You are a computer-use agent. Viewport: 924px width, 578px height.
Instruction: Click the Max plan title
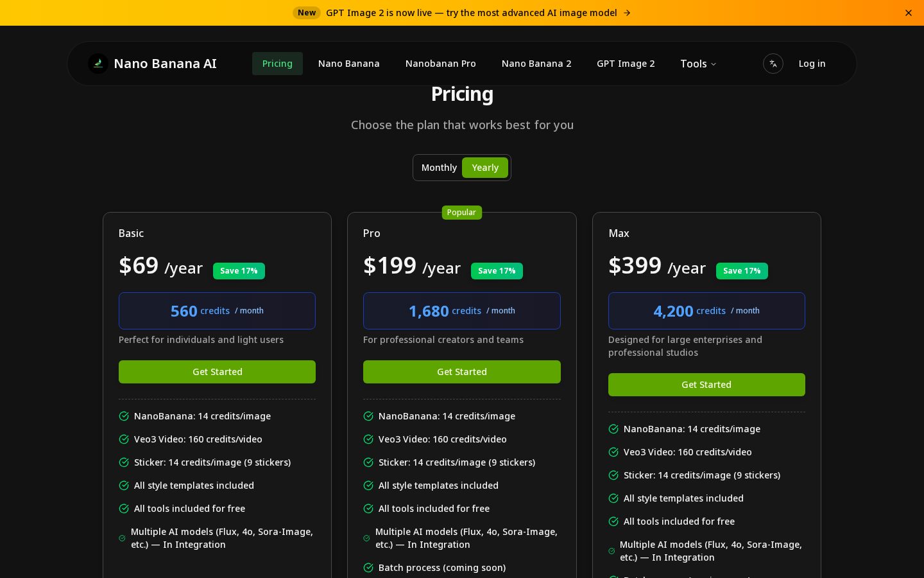coord(619,233)
